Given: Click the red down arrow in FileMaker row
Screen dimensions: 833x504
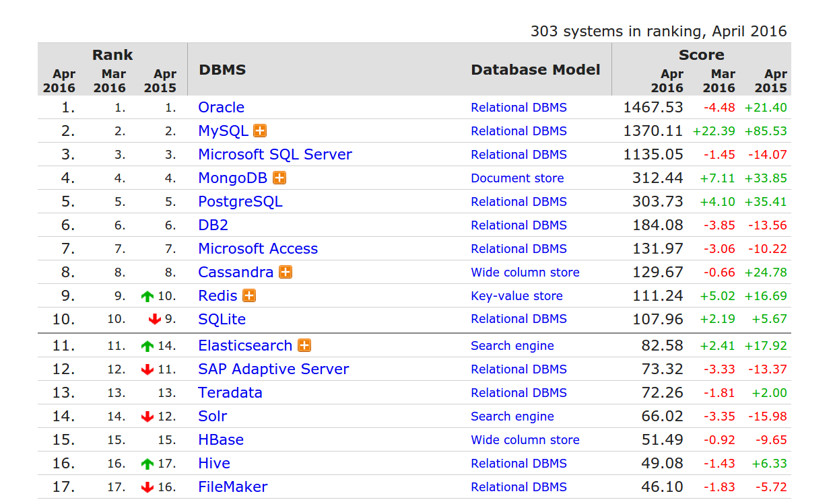Looking at the screenshot, I should (147, 487).
